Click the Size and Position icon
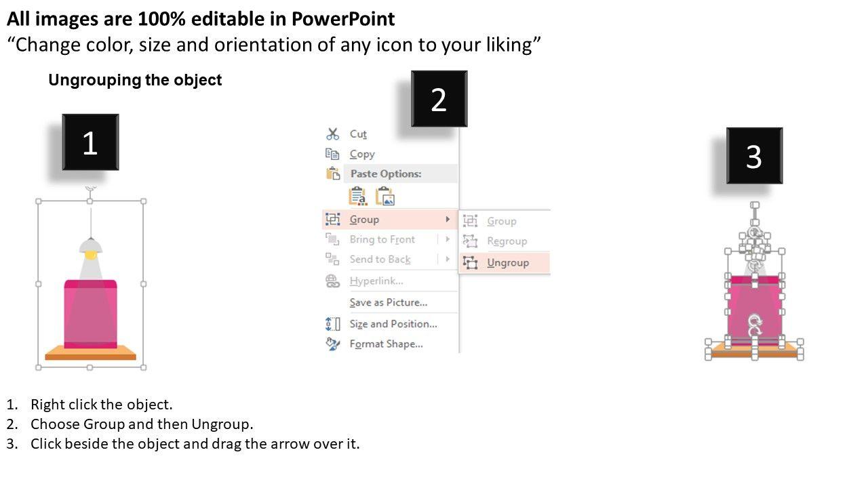This screenshot has width=868, height=488. [332, 324]
